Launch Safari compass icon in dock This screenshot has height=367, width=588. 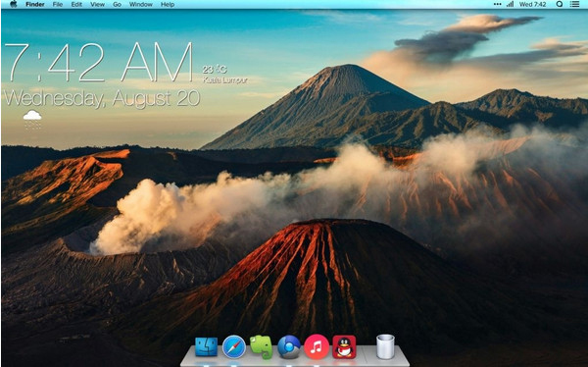(x=234, y=346)
